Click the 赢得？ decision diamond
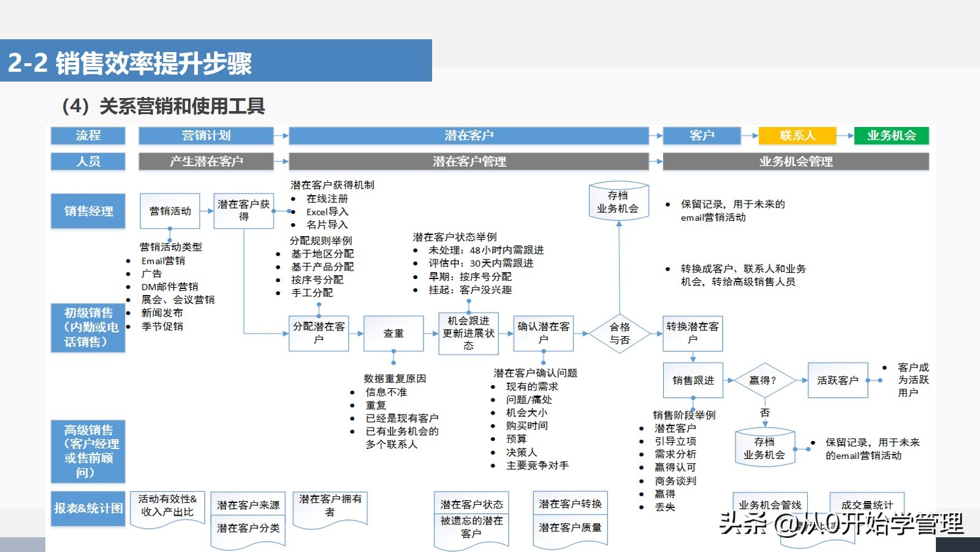 click(764, 380)
